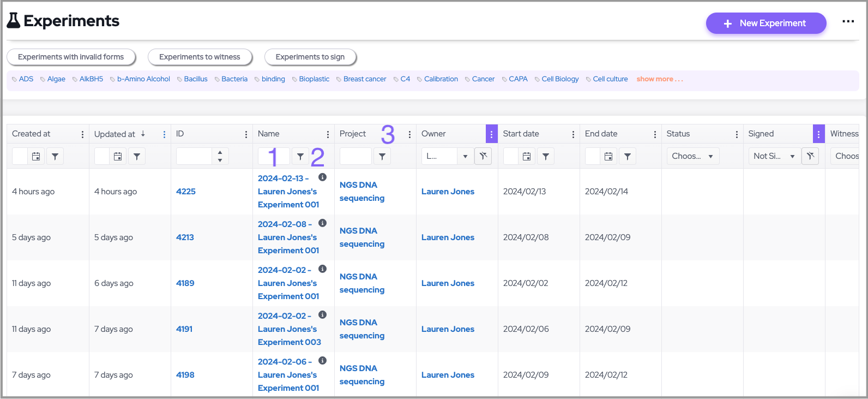The image size is (868, 399).
Task: Select the Bioplastic tag
Action: (x=314, y=79)
